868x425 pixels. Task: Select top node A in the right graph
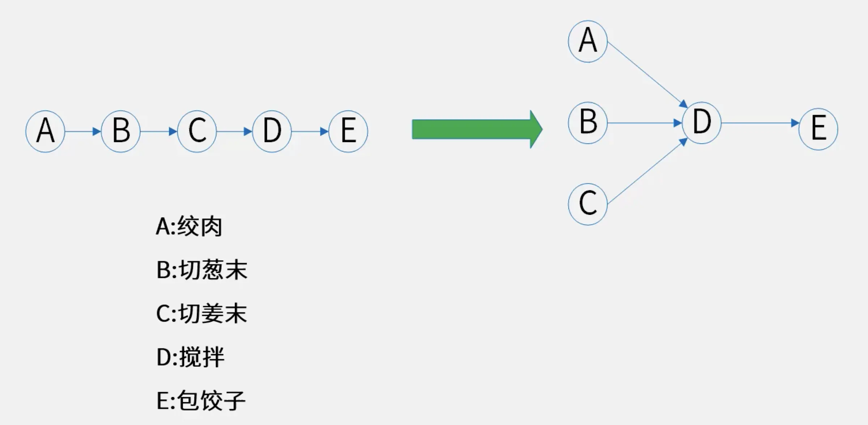(588, 41)
